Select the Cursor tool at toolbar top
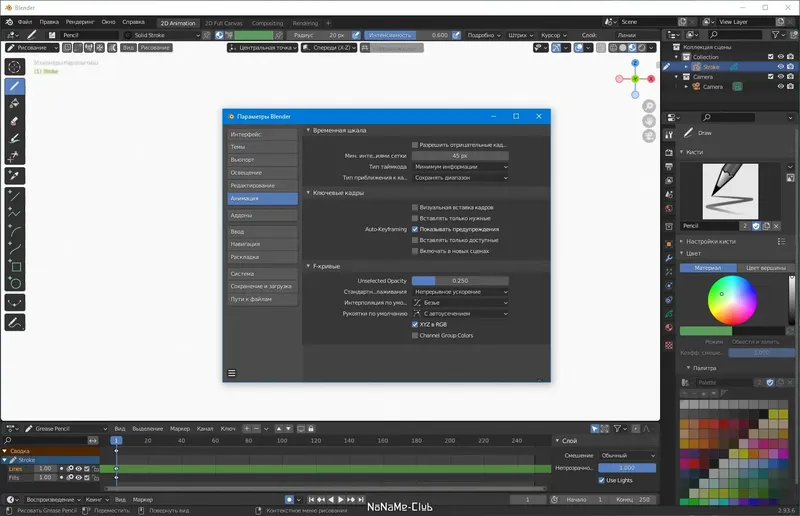The height and width of the screenshot is (516, 800). coord(15,66)
